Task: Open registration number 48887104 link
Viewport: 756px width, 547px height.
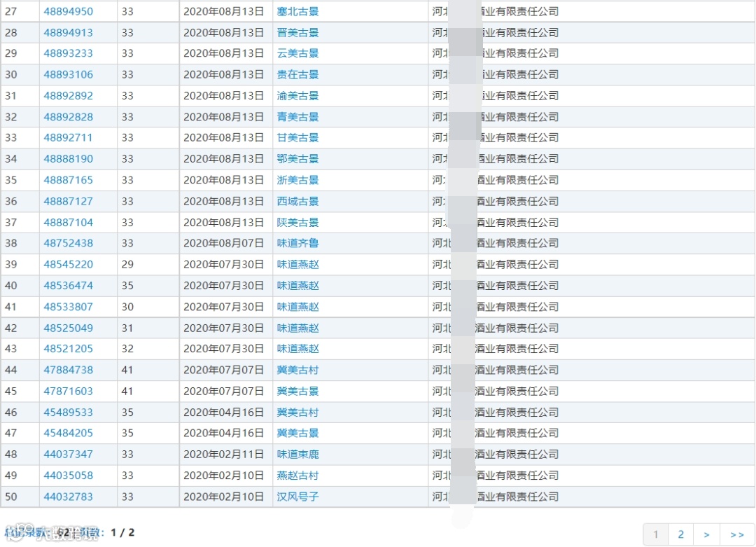Action: point(68,223)
